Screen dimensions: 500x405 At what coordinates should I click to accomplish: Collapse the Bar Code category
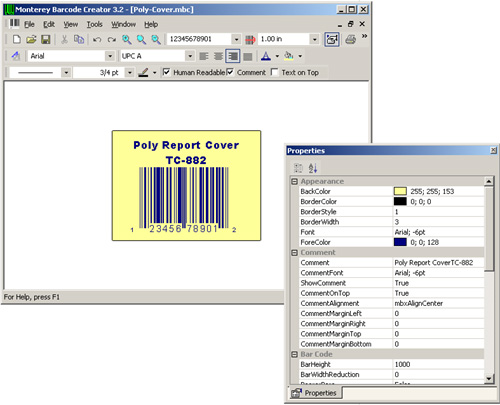294,354
